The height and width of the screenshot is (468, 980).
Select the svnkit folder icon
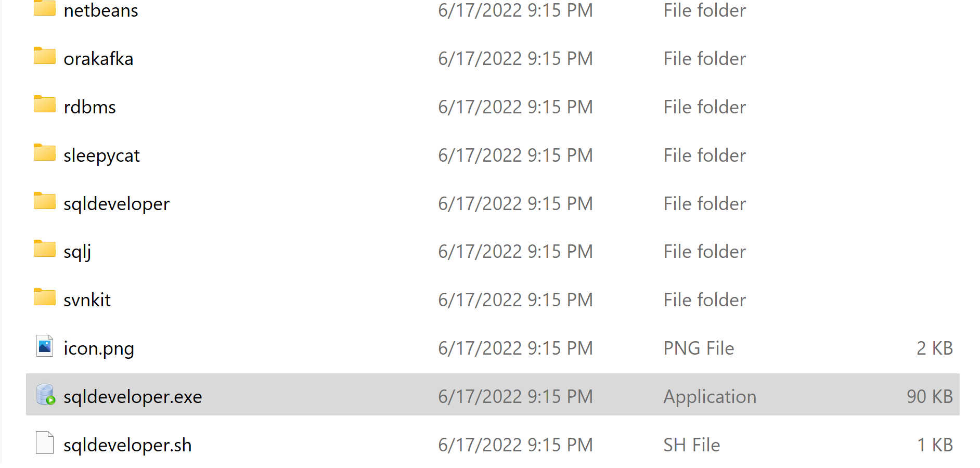tap(45, 297)
